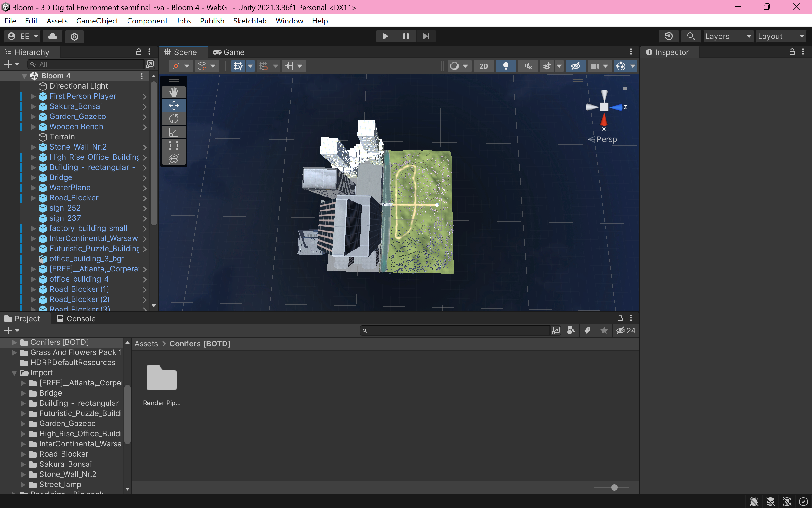Toggle scene audio mute icon
Viewport: 812px width, 508px height.
[x=528, y=66]
